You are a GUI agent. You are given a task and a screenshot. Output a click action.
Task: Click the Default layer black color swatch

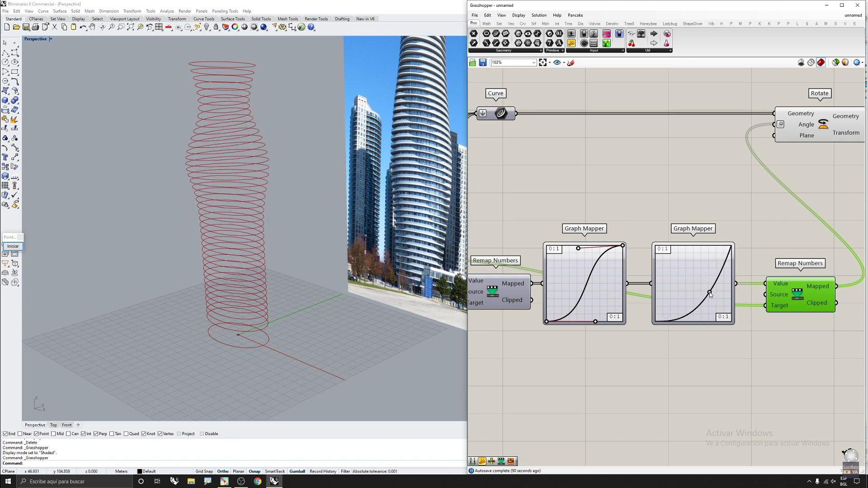pyautogui.click(x=140, y=471)
